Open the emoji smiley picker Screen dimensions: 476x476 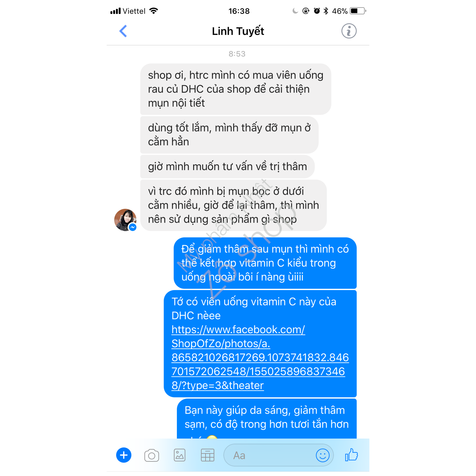(x=323, y=455)
